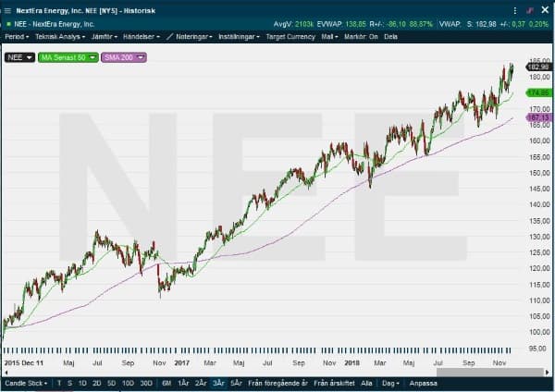
Task: Click the 2015 Dec 11 start date label
Action: click(24, 362)
